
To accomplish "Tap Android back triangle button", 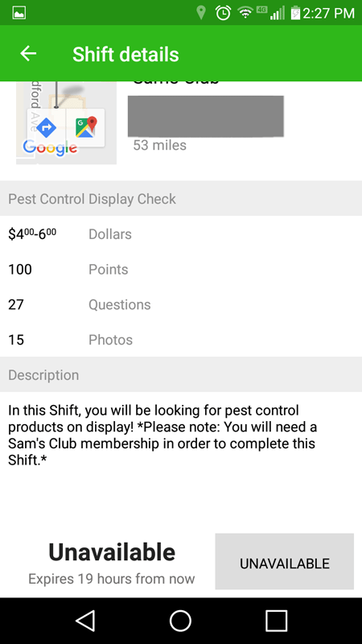I will coord(86,620).
